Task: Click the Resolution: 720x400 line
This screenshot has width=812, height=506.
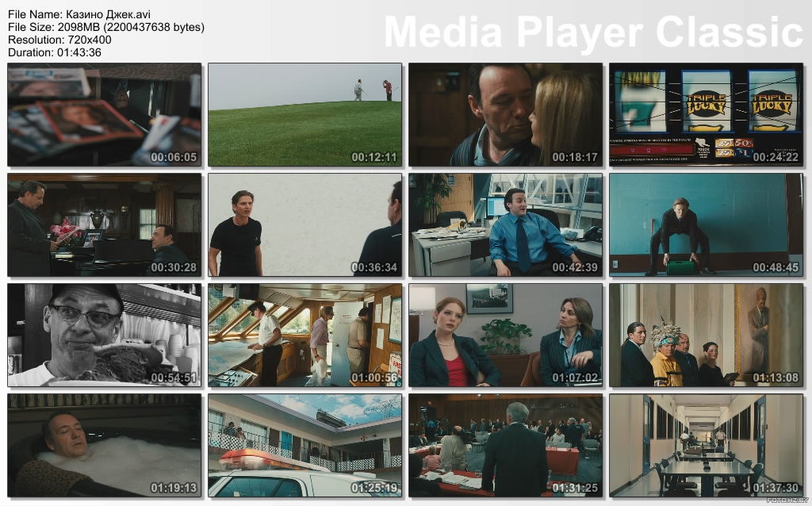Action: [x=59, y=40]
